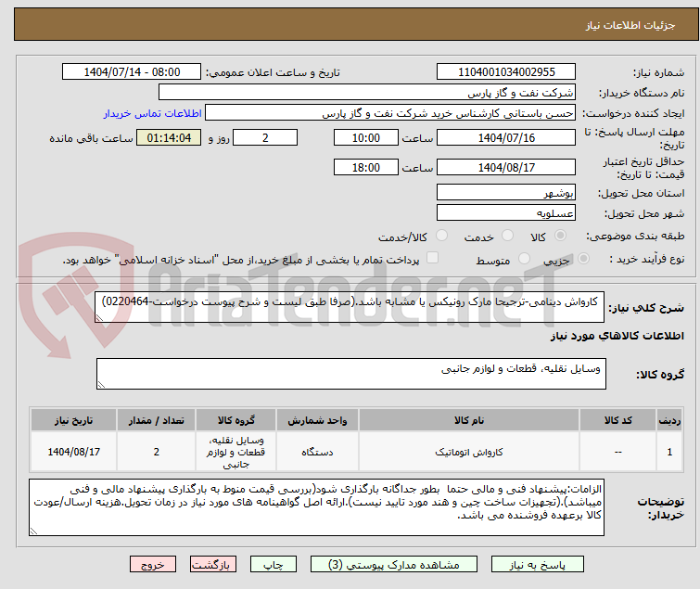
Task: Select the متوسط purchase type radio
Action: click(524, 259)
